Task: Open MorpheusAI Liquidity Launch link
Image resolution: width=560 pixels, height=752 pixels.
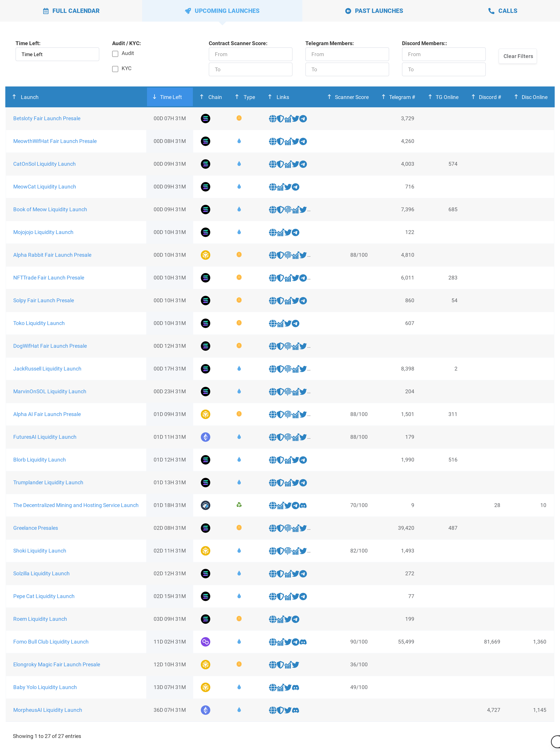Action: tap(48, 710)
